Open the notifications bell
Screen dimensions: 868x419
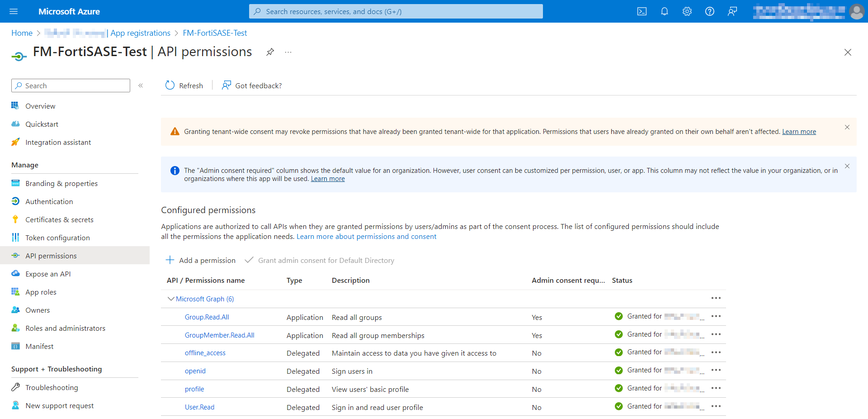pos(664,11)
